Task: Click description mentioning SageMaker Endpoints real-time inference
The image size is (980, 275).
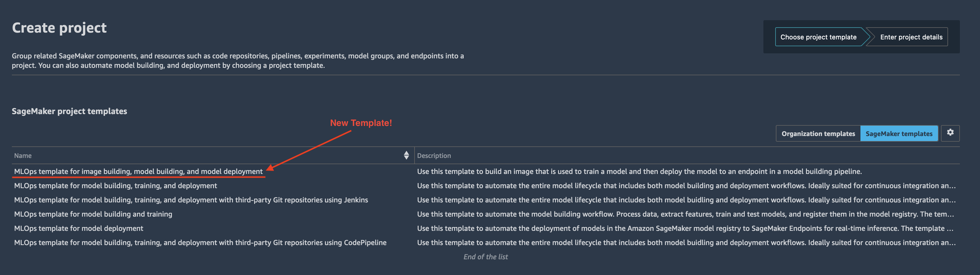Action: click(x=685, y=228)
